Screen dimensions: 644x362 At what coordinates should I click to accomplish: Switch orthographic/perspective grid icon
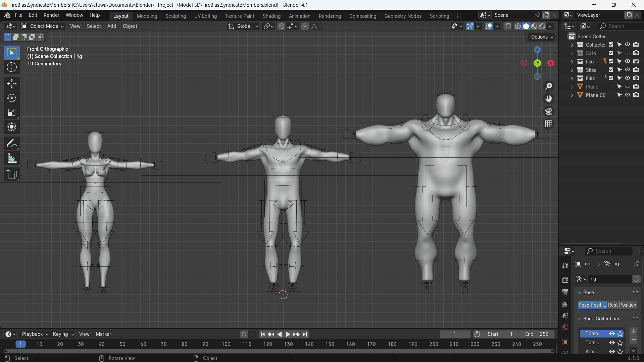coord(549,124)
